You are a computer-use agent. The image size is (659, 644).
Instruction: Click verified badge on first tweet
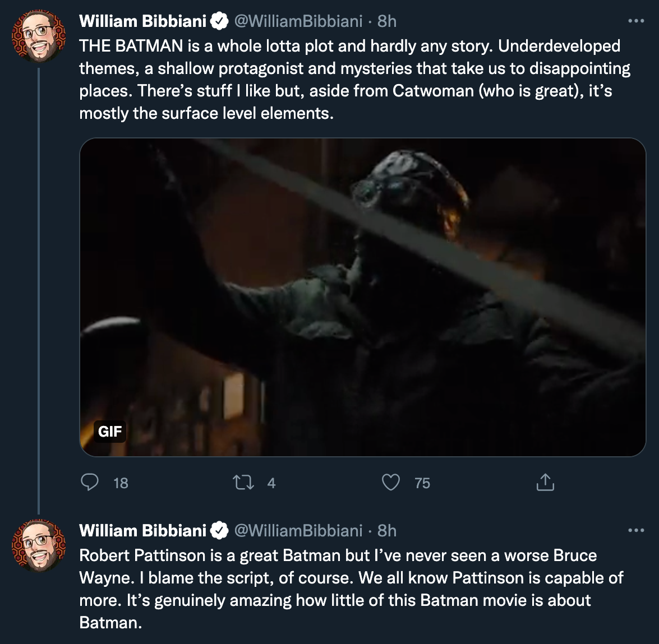(219, 21)
